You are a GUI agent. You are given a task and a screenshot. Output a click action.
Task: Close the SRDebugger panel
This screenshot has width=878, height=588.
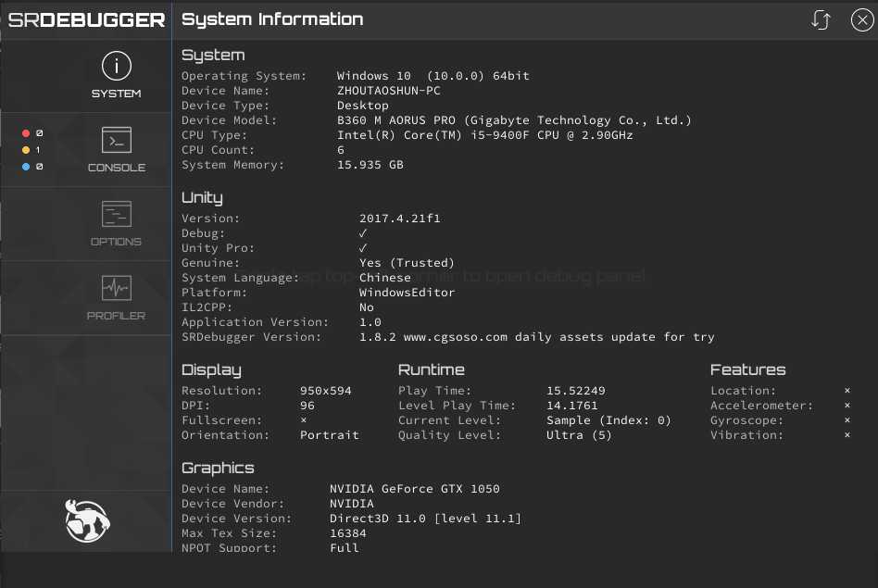pyautogui.click(x=861, y=19)
